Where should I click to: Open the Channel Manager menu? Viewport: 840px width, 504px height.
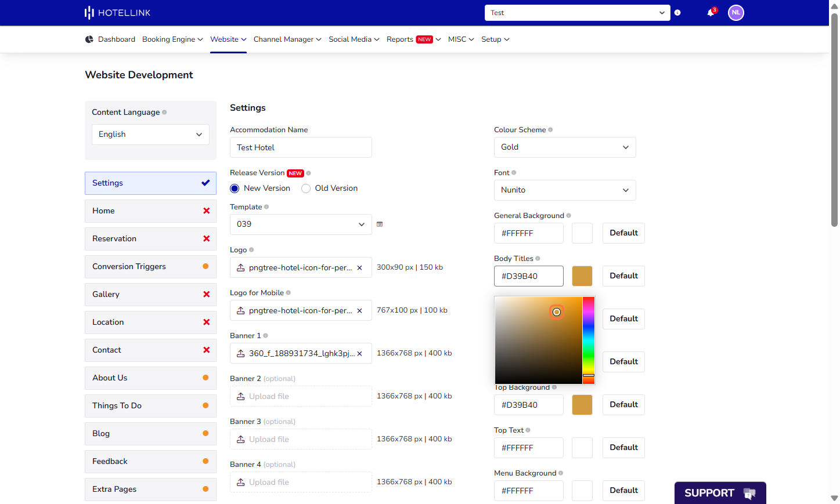287,39
